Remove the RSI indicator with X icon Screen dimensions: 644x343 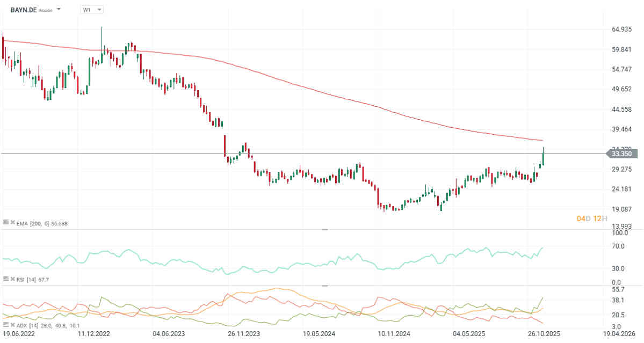pos(12,279)
